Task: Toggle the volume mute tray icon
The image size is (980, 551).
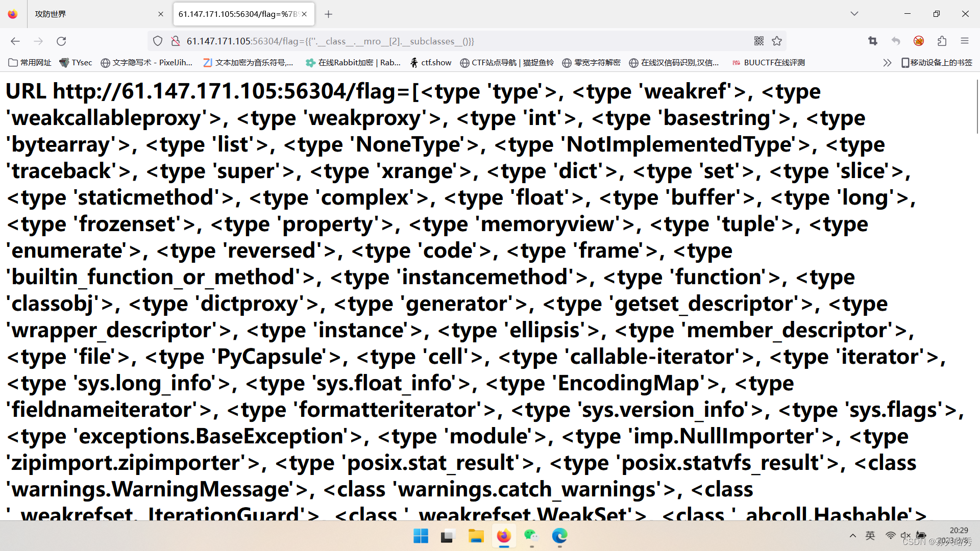Action: 905,536
